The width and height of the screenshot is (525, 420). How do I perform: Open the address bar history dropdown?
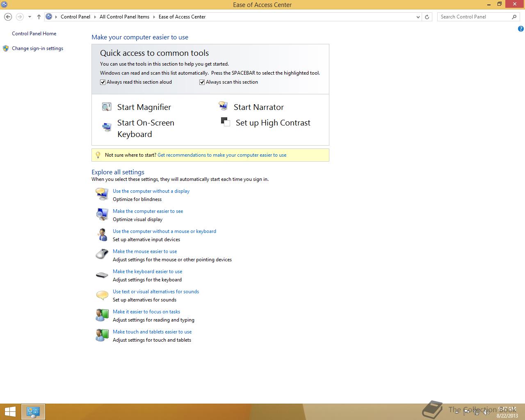418,17
